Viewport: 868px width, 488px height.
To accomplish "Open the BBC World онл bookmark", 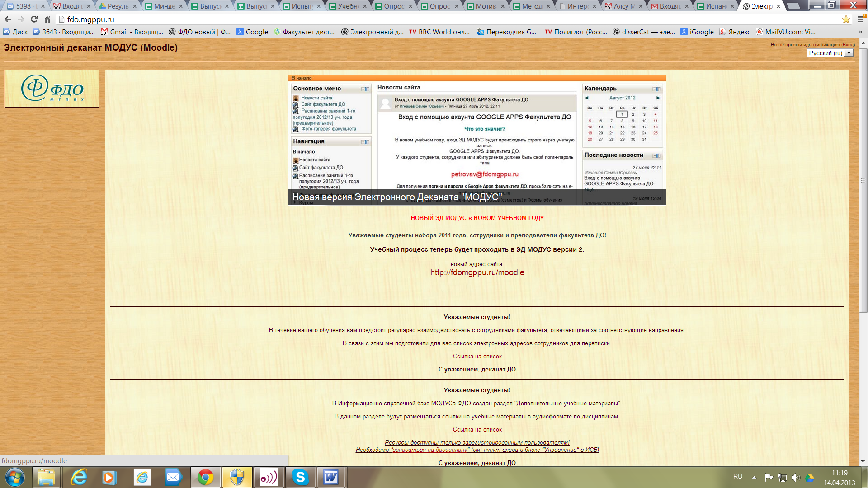I will point(439,32).
